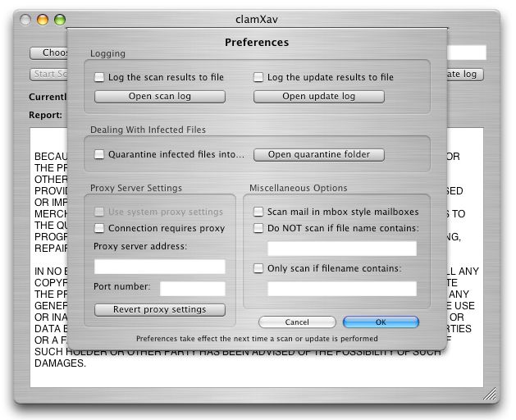Viewport: 516px width, 420px height.
Task: Check Connection requires proxy option
Action: pos(100,229)
